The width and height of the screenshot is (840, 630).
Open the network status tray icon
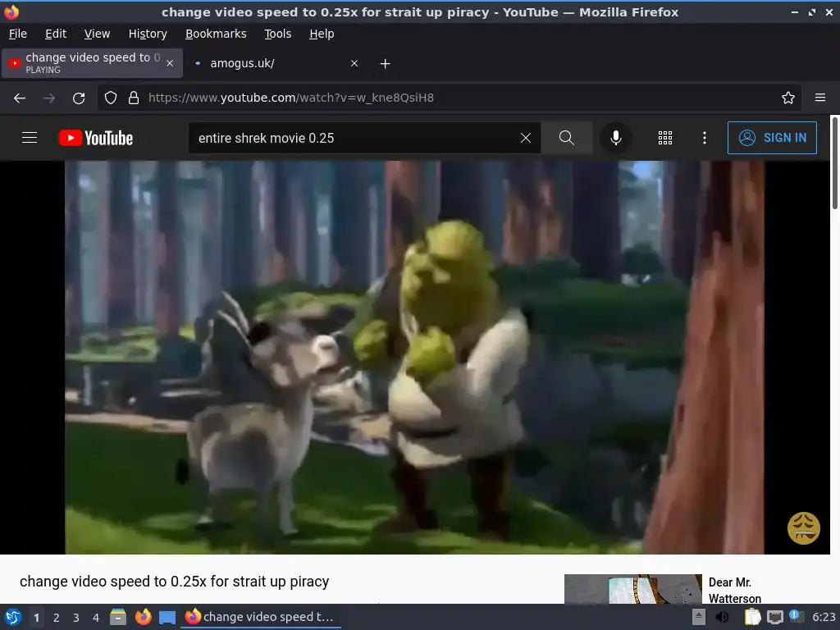775,618
